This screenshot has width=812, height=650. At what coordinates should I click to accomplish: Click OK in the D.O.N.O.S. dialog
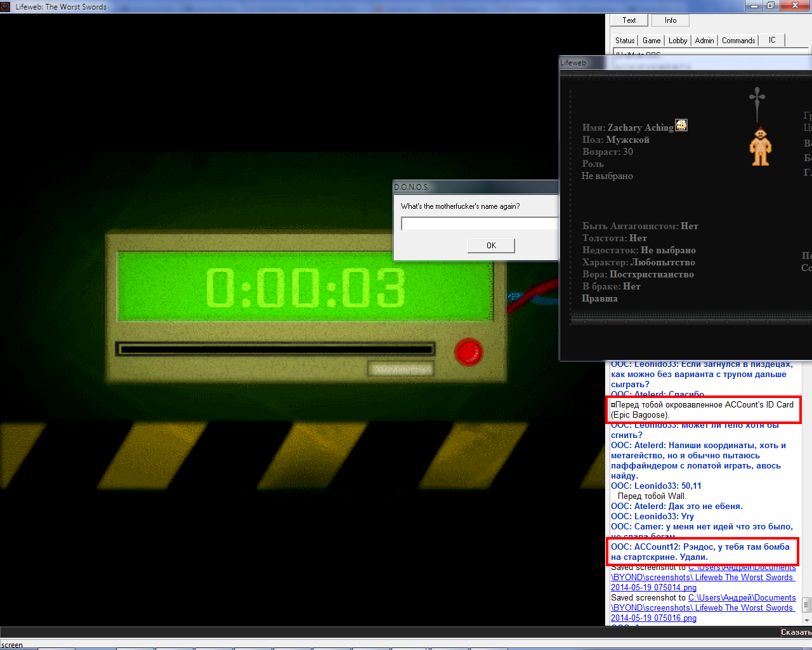491,246
